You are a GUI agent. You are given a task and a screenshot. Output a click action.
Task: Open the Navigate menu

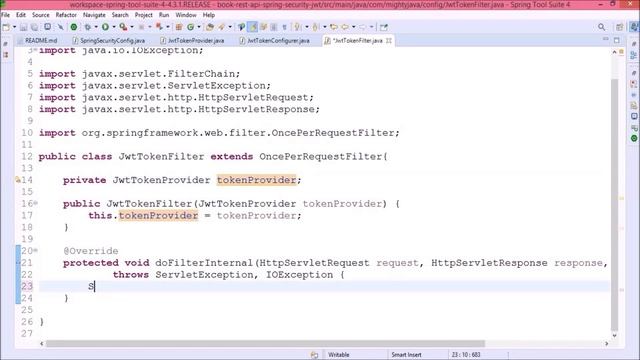click(x=94, y=15)
